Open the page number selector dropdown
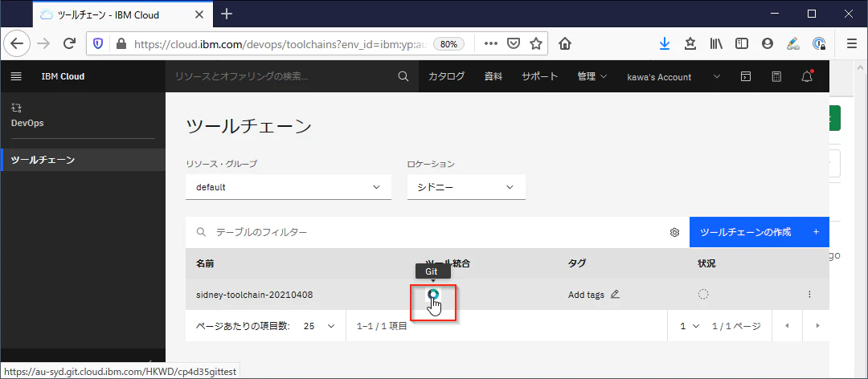Viewport: 868px width, 379px height. pos(690,326)
